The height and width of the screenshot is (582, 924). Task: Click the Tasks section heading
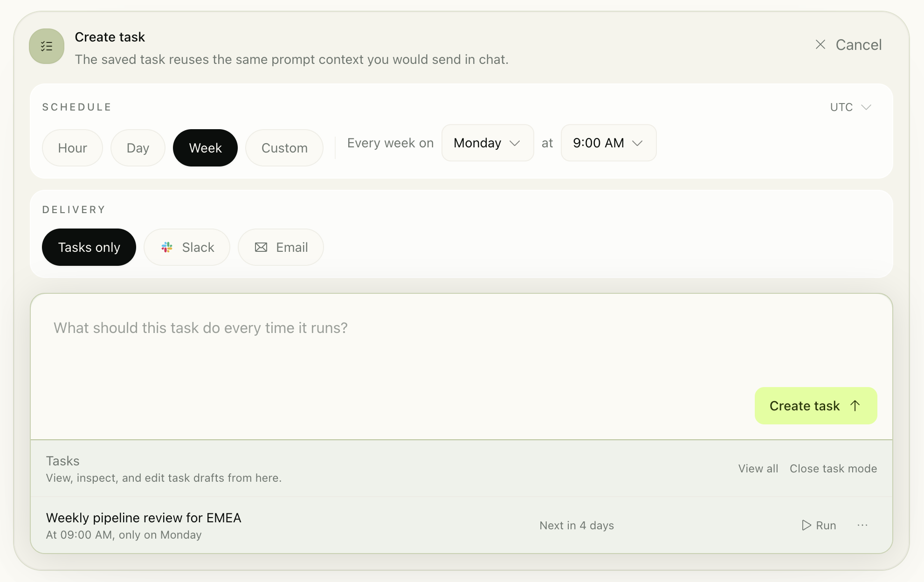[62, 461]
